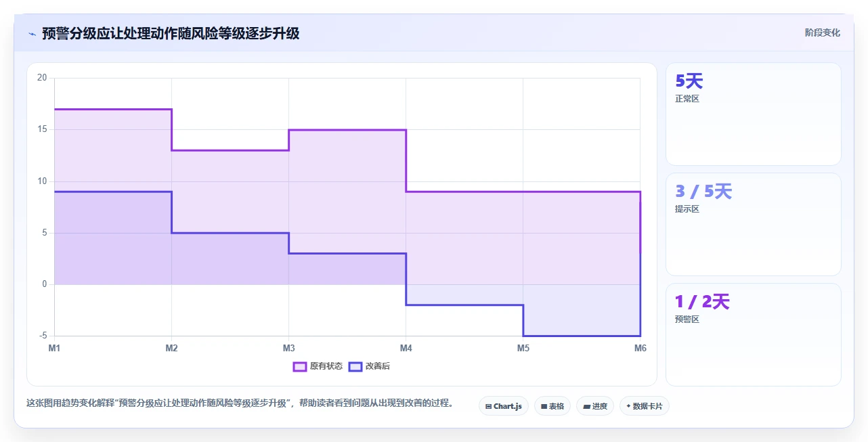Toggle the 改善后 legend entry
This screenshot has height=442, width=868.
369,366
